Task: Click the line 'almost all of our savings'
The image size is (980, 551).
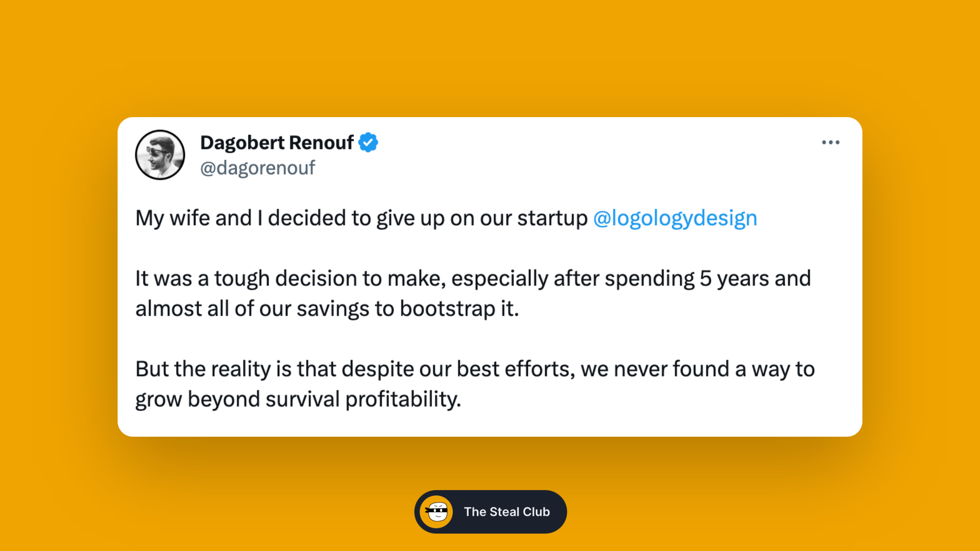Action: (x=327, y=309)
